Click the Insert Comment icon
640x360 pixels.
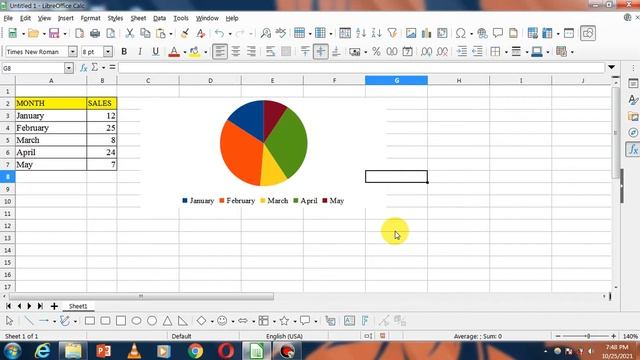coord(498,33)
